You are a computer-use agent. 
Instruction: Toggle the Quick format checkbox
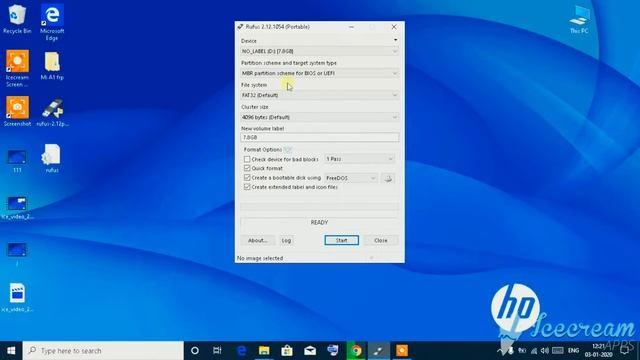pos(247,168)
